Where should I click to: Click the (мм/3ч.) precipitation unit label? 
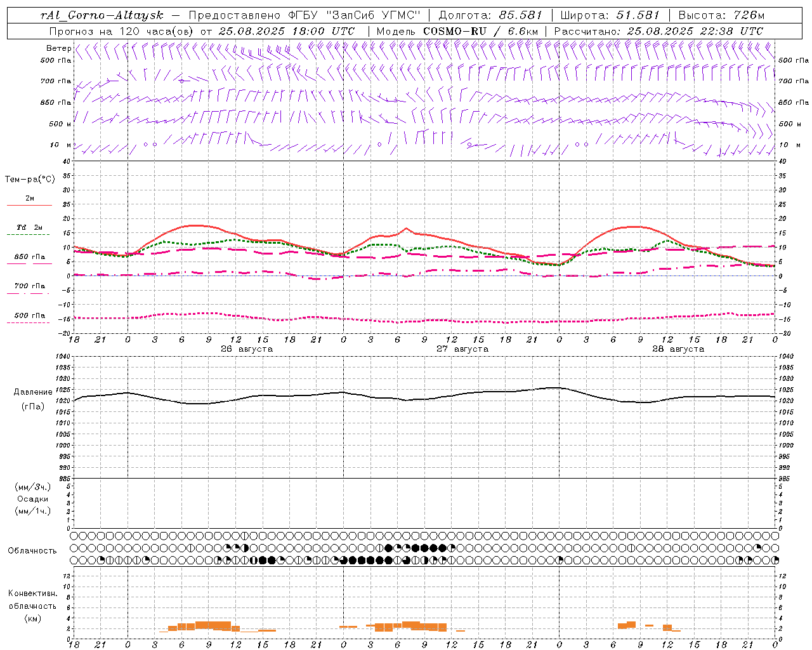(x=33, y=487)
